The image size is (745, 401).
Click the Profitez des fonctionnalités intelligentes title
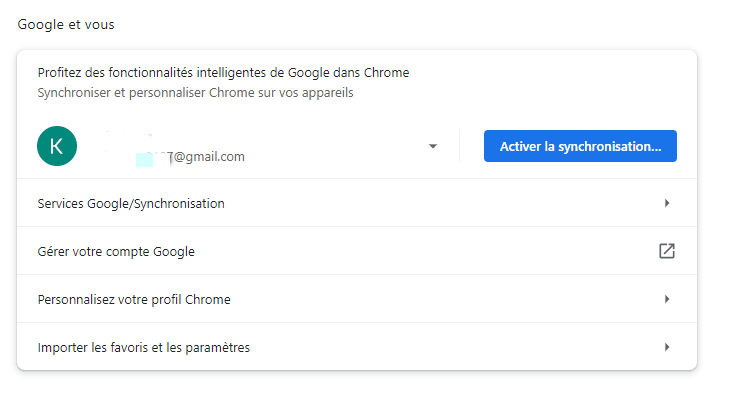[x=223, y=73]
